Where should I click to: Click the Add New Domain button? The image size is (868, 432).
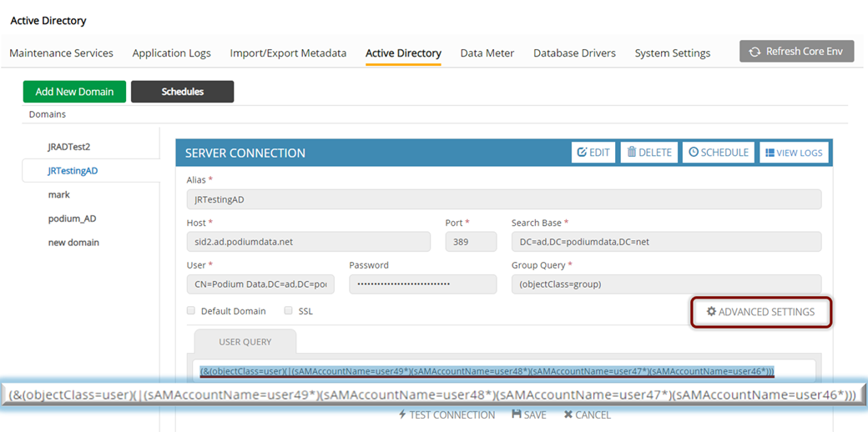point(74,92)
